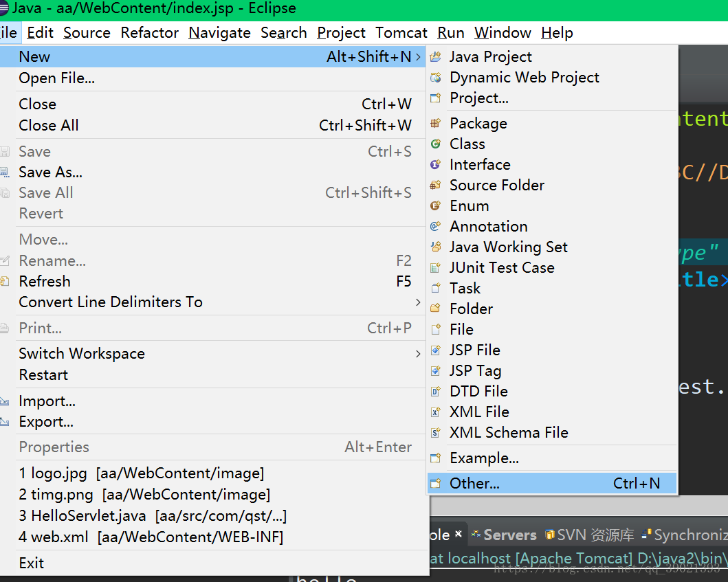Expand the New submenu arrow
Screen dimensions: 728x582
[418, 57]
